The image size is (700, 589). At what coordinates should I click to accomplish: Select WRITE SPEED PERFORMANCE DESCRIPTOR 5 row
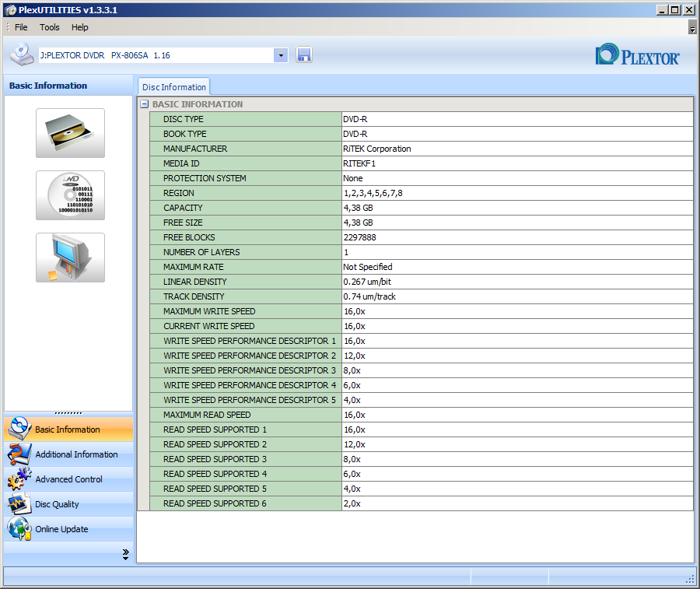(422, 400)
